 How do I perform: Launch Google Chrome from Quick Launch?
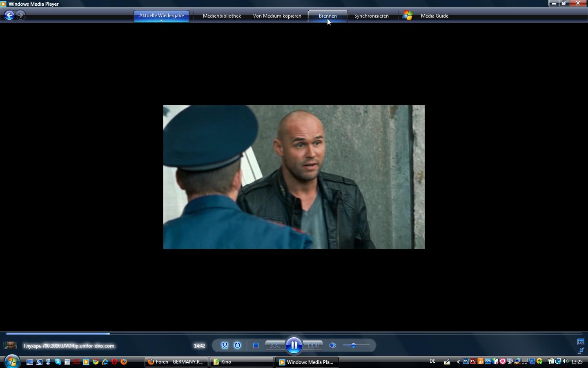pos(96,362)
